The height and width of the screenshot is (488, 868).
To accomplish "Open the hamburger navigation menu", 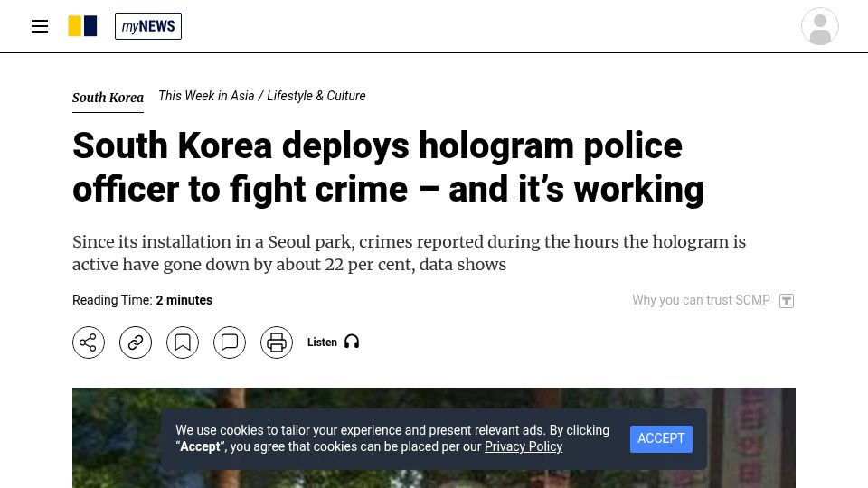I will pyautogui.click(x=39, y=26).
